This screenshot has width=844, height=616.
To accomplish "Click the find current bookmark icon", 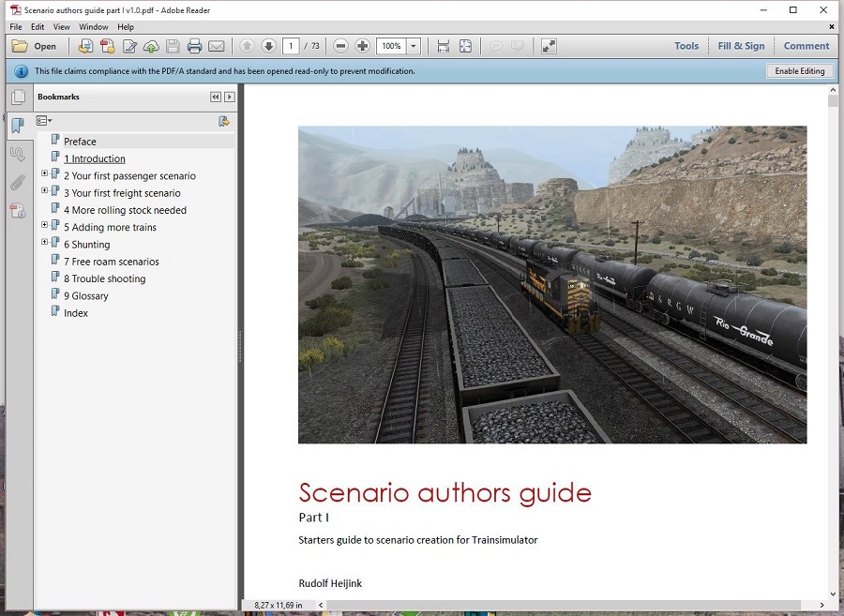I will pos(223,121).
